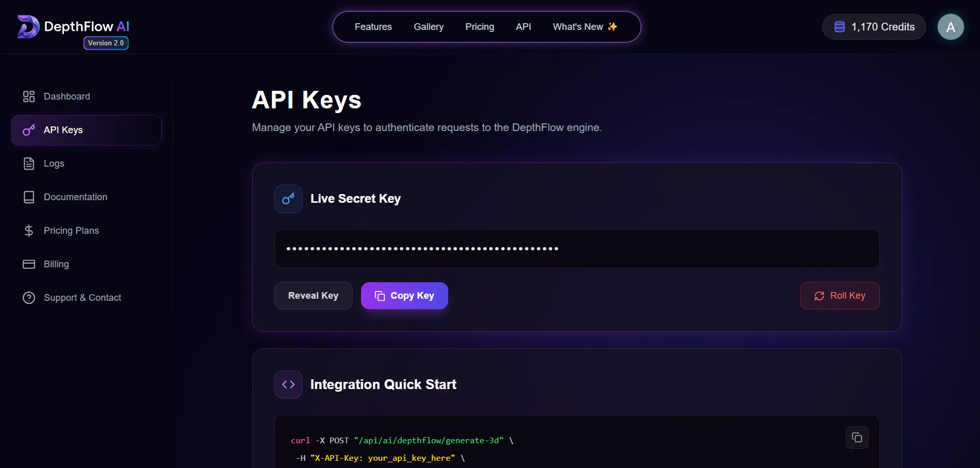Viewport: 980px width, 468px height.
Task: Click the DepthFlow AI logo icon
Action: pos(28,26)
